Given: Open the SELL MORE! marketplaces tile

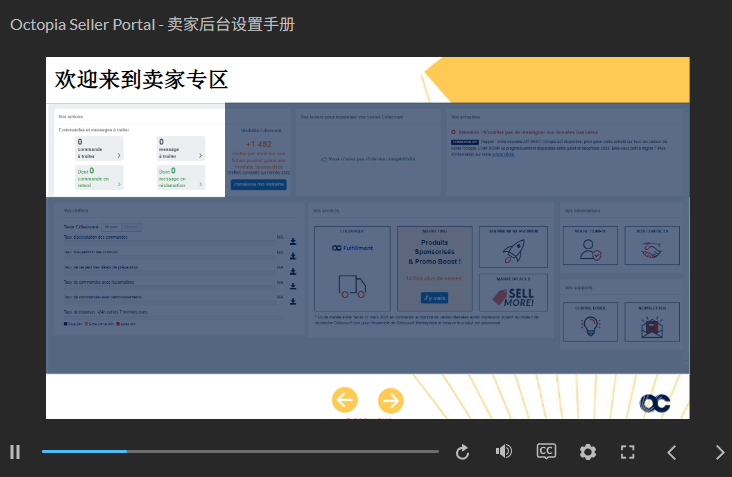Looking at the screenshot, I should point(514,294).
